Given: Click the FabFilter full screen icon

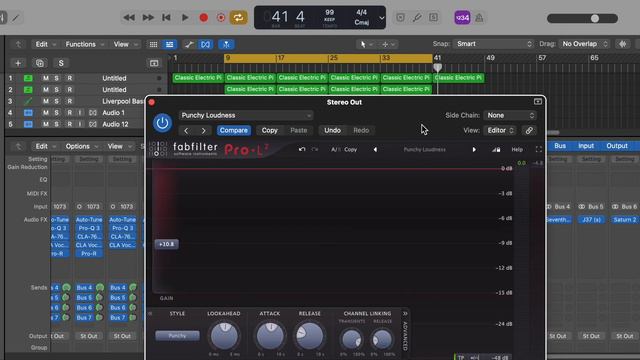Looking at the screenshot, I should point(539,150).
